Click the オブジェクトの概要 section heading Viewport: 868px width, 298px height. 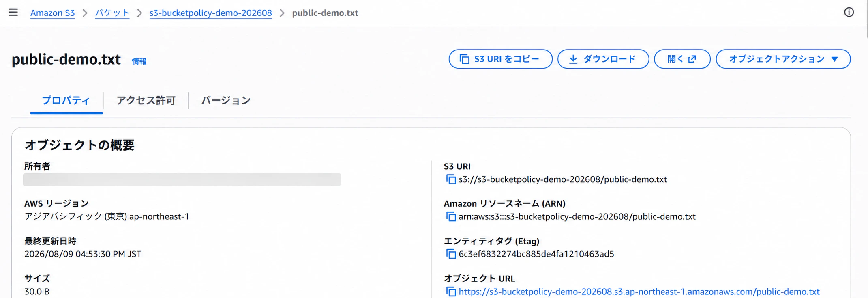(79, 145)
